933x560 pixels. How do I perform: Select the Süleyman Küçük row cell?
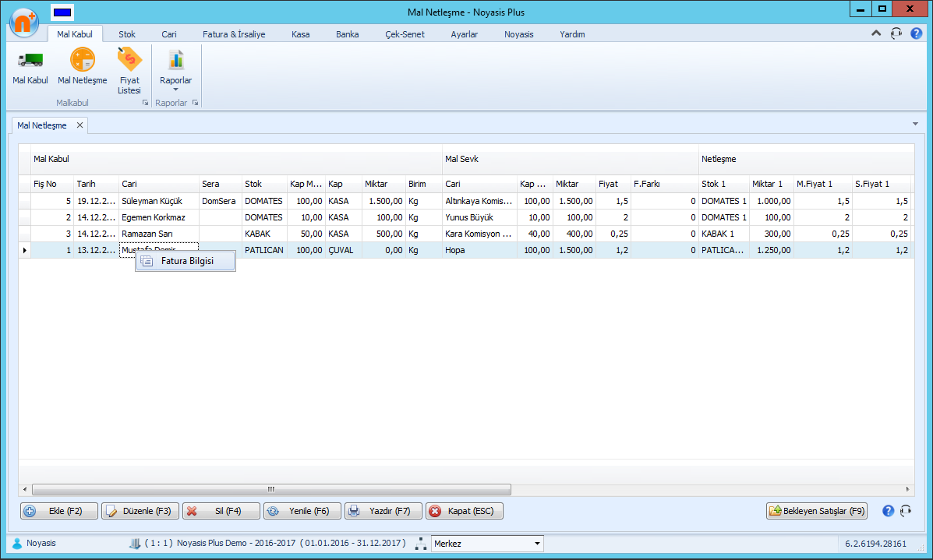click(159, 201)
